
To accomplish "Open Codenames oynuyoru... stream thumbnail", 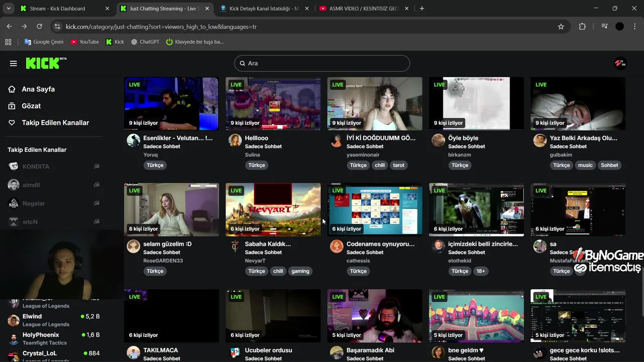I will click(x=375, y=210).
